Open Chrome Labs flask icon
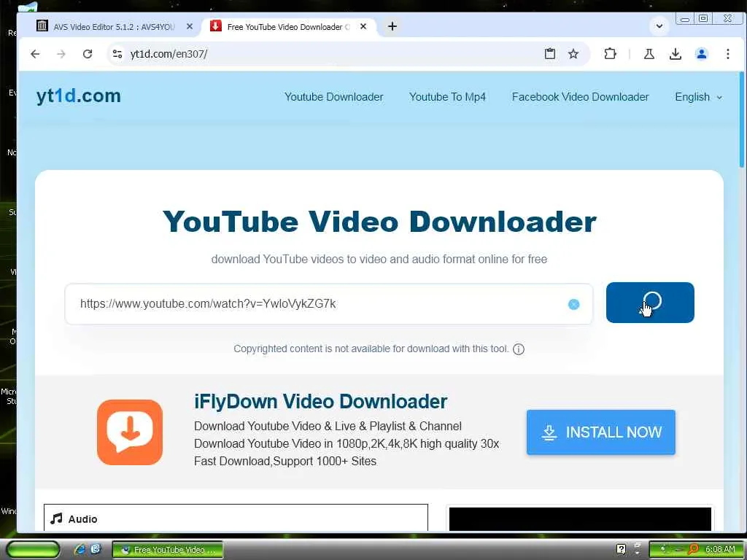Viewport: 747px width, 560px height. click(649, 54)
